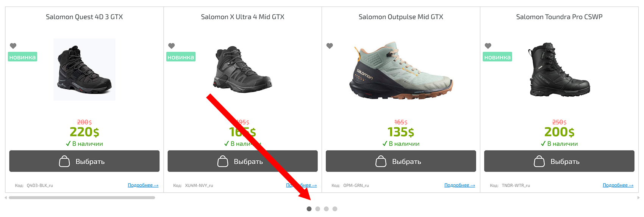Screen dimensions: 644x217
Task: Jump to the fourth carousel page dot
Action: [335, 209]
